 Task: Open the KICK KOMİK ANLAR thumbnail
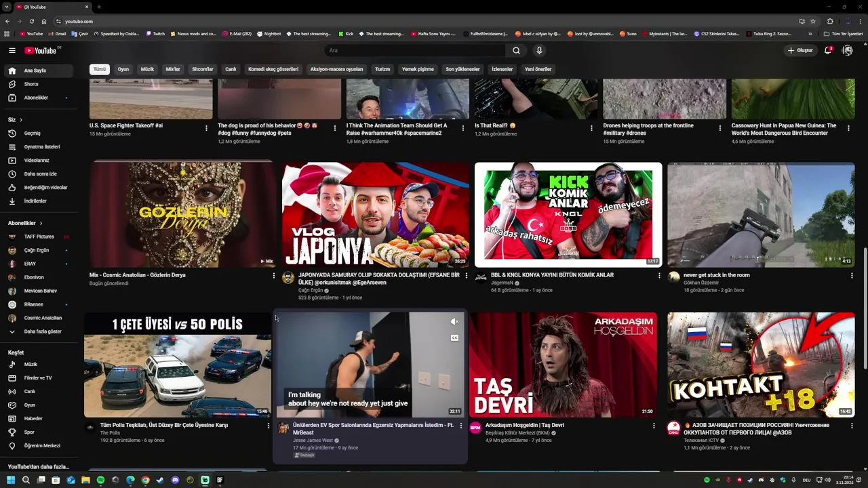click(x=568, y=215)
